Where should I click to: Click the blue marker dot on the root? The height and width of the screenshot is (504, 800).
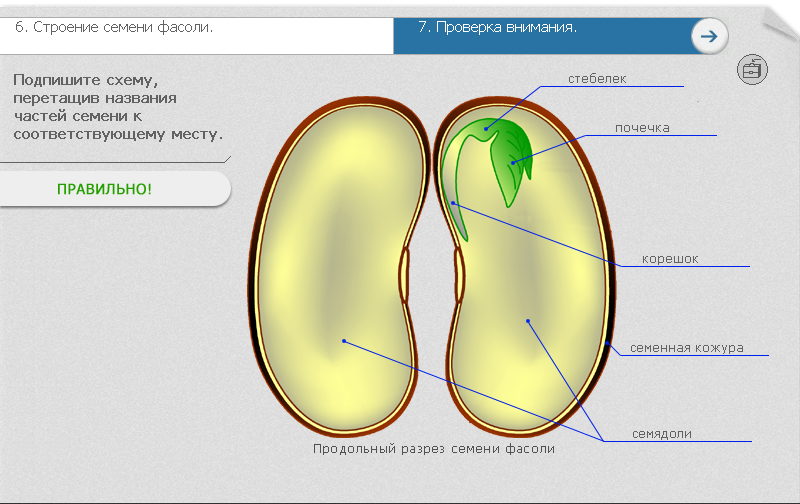[453, 203]
